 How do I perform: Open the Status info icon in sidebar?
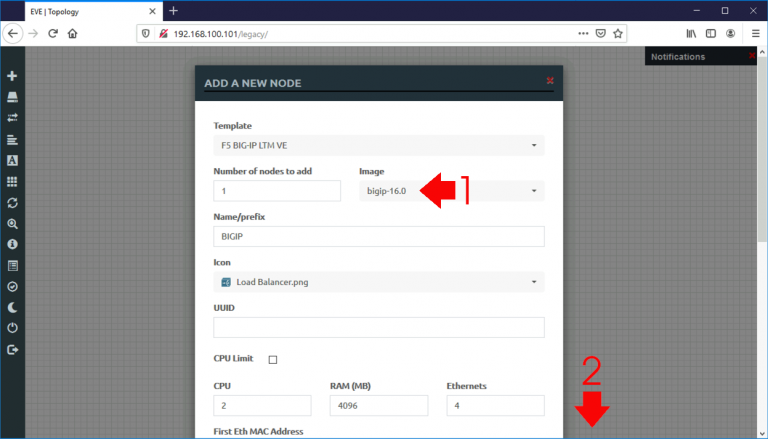pyautogui.click(x=12, y=244)
